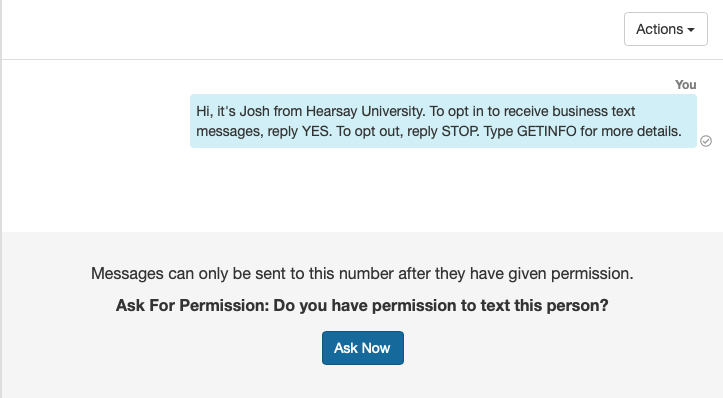
Task: Click the word GETINFO in the message
Action: point(546,131)
